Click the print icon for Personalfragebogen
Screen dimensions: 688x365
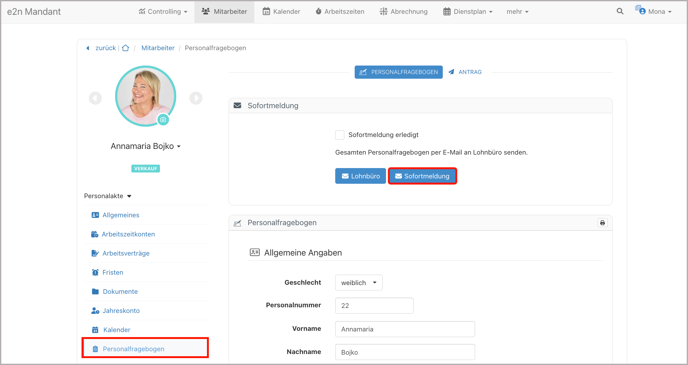(x=602, y=223)
